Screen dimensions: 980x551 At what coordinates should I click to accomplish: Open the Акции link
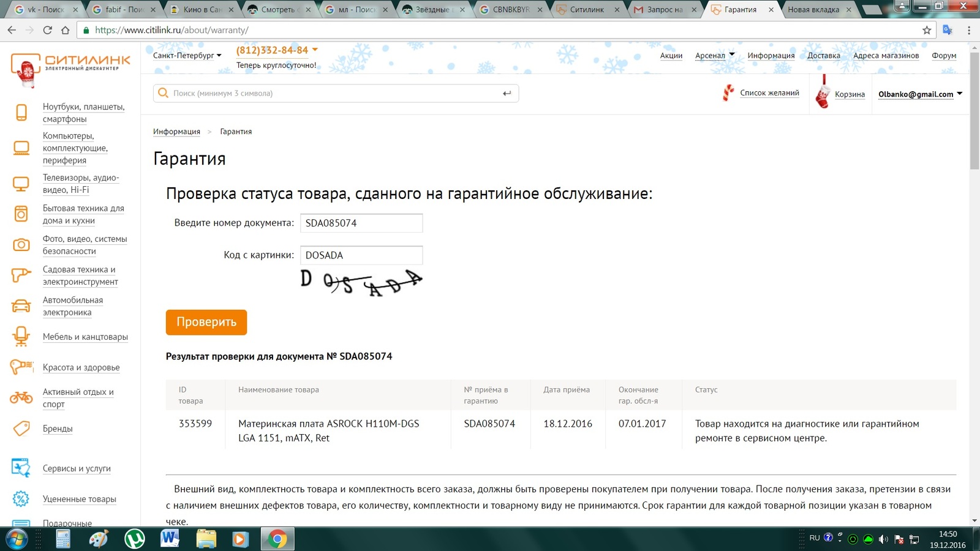(671, 56)
